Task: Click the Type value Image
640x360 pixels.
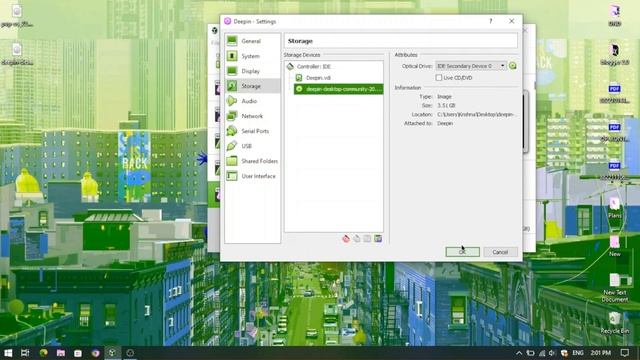Action: [x=444, y=97]
